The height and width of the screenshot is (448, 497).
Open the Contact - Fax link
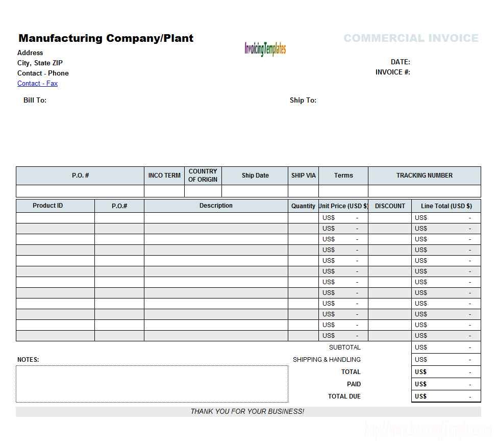(37, 83)
